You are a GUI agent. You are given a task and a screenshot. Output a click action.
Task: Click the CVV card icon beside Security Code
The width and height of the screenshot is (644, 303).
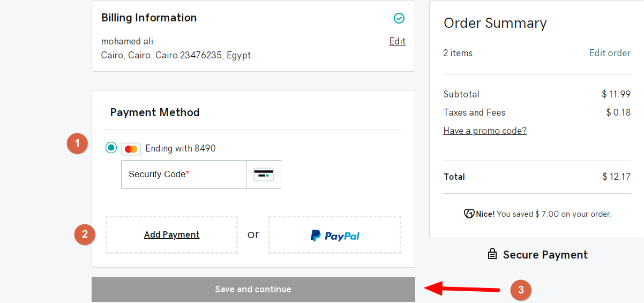pyautogui.click(x=264, y=175)
